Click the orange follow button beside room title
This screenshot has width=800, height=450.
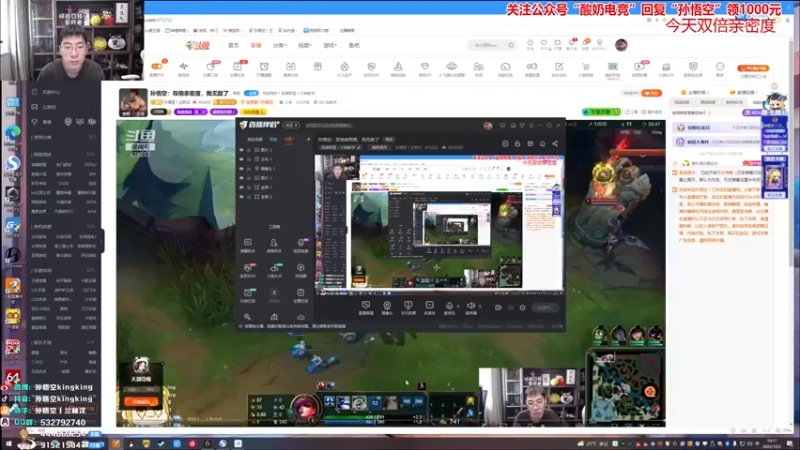tap(652, 93)
